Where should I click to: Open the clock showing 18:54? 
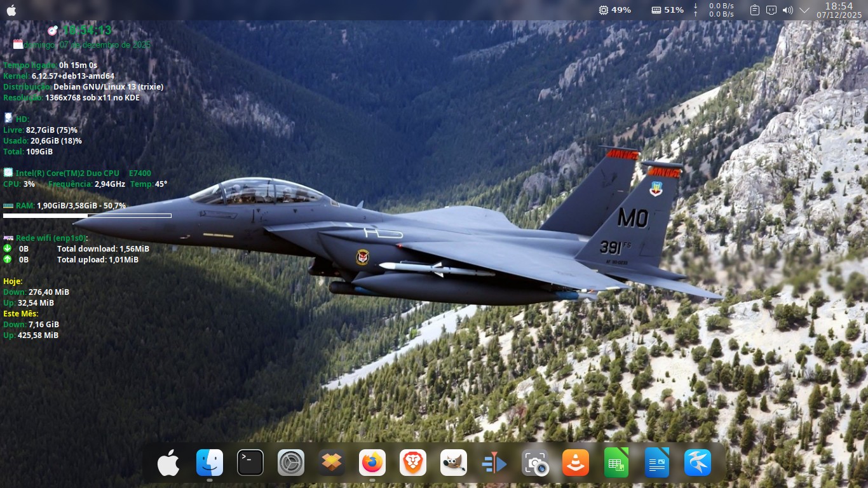(x=839, y=10)
